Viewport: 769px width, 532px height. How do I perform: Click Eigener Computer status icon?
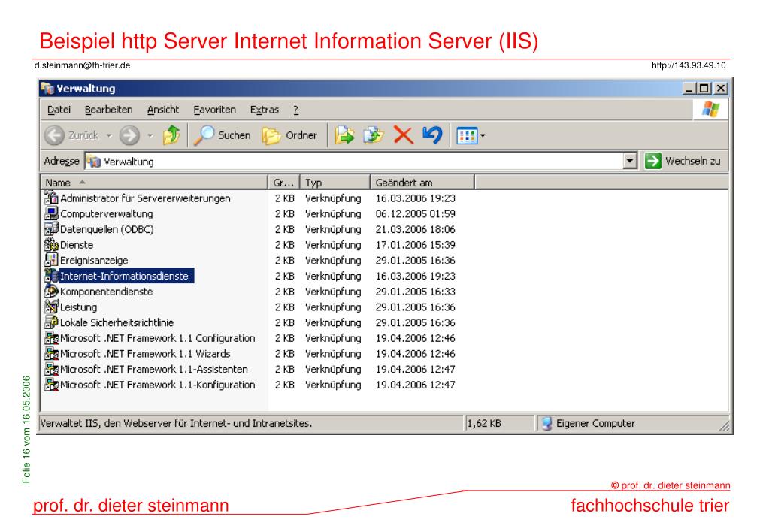pos(546,423)
